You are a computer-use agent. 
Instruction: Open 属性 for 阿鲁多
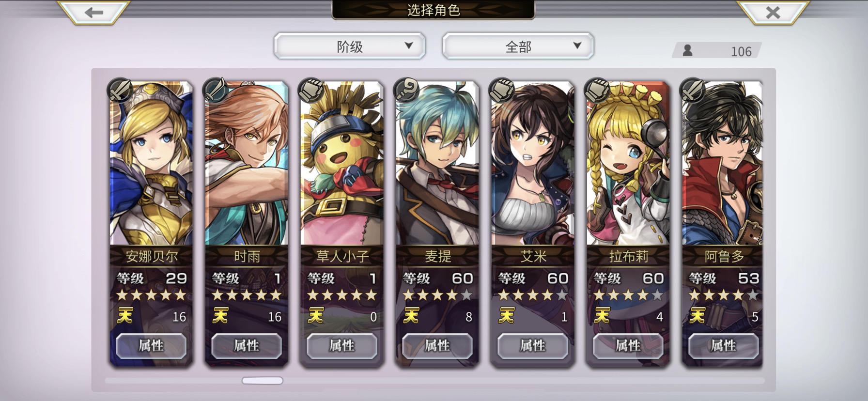724,346
